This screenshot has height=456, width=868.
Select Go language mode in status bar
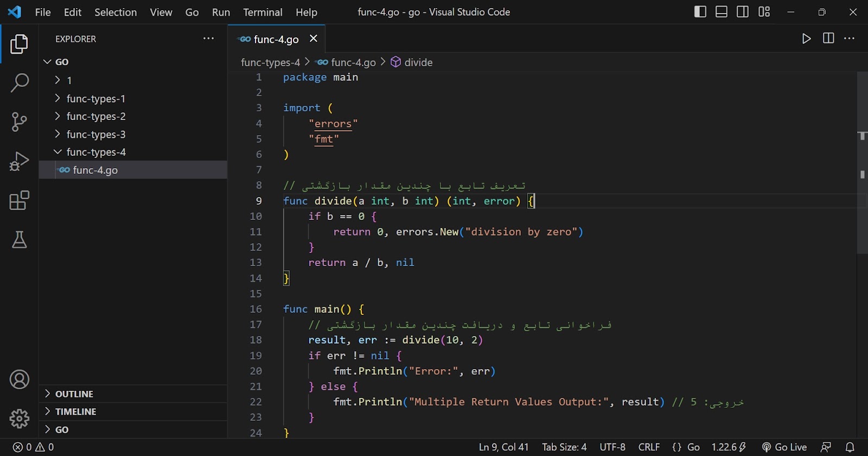pos(693,447)
